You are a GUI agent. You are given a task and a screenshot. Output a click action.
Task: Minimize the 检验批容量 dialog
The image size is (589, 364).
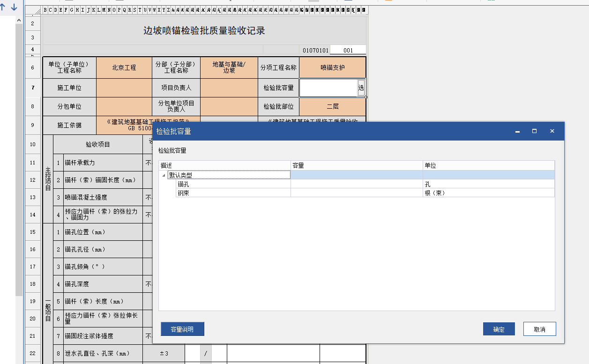click(x=517, y=131)
